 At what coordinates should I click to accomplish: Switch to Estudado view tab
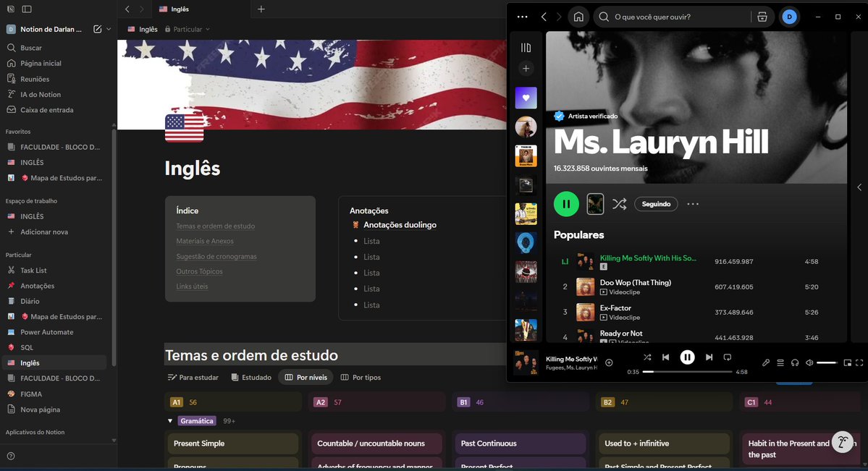click(x=251, y=378)
